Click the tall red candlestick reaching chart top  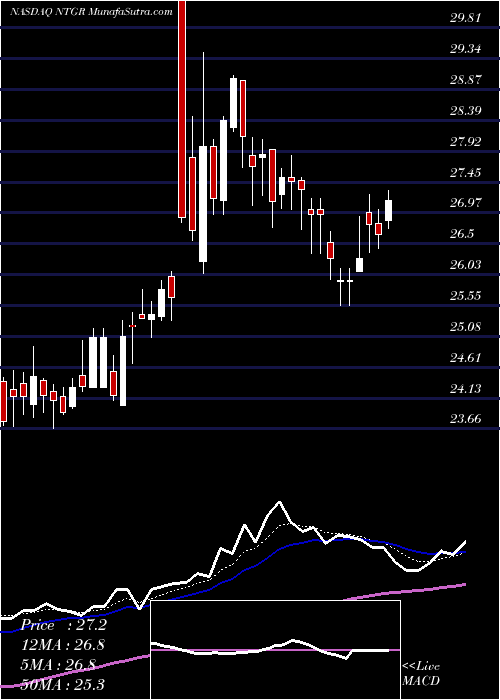[x=182, y=109]
